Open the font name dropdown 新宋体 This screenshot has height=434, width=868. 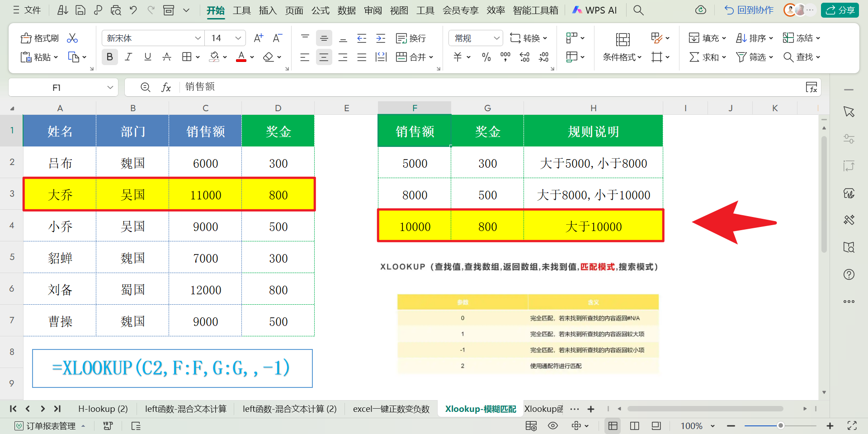pyautogui.click(x=198, y=38)
